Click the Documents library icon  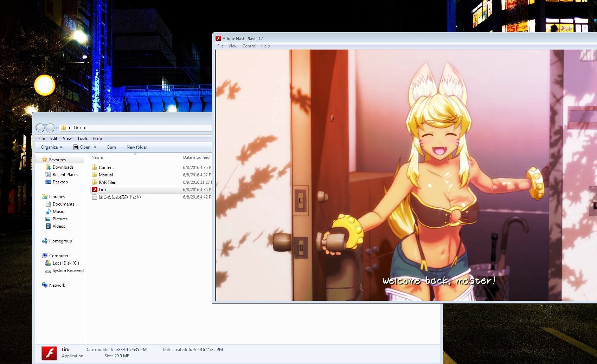click(x=48, y=204)
